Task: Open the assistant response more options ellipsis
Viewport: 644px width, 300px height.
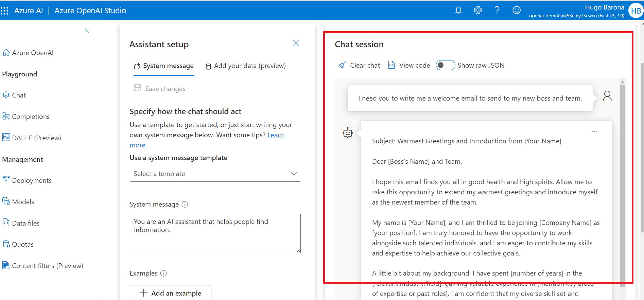Action: click(x=594, y=132)
